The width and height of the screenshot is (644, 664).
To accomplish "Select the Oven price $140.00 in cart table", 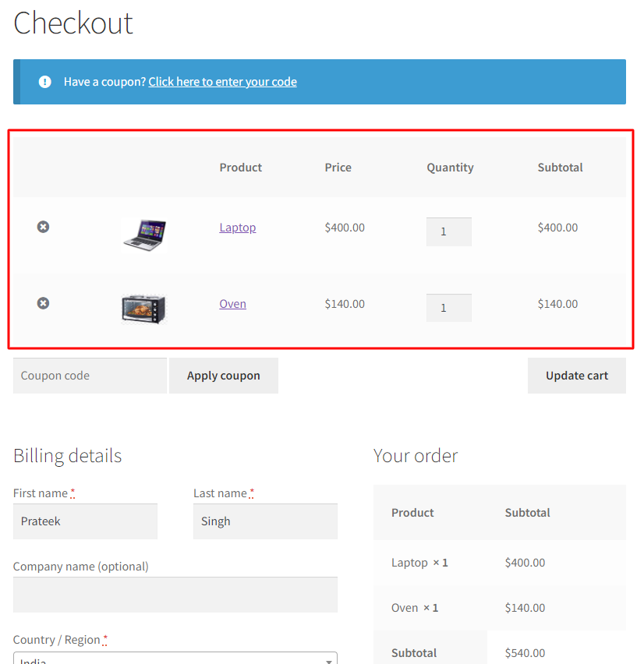I will tap(345, 304).
